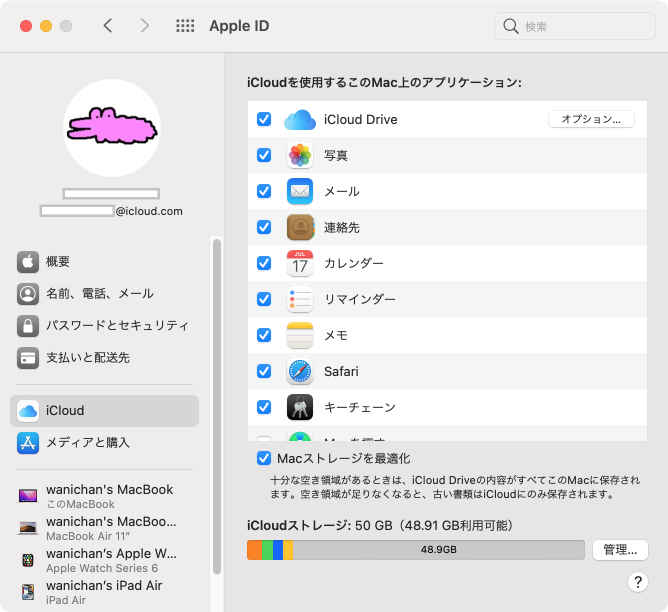Click the Notes icon beside メモ

300,335
